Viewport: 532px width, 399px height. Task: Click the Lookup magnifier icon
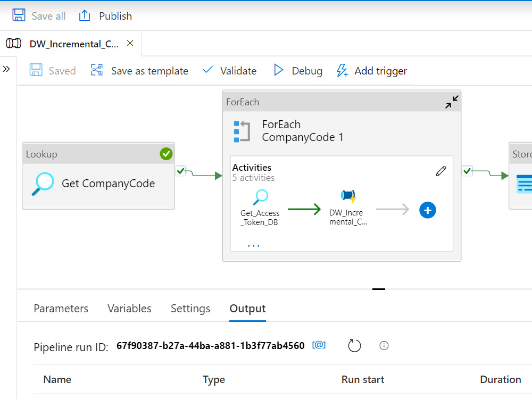43,184
